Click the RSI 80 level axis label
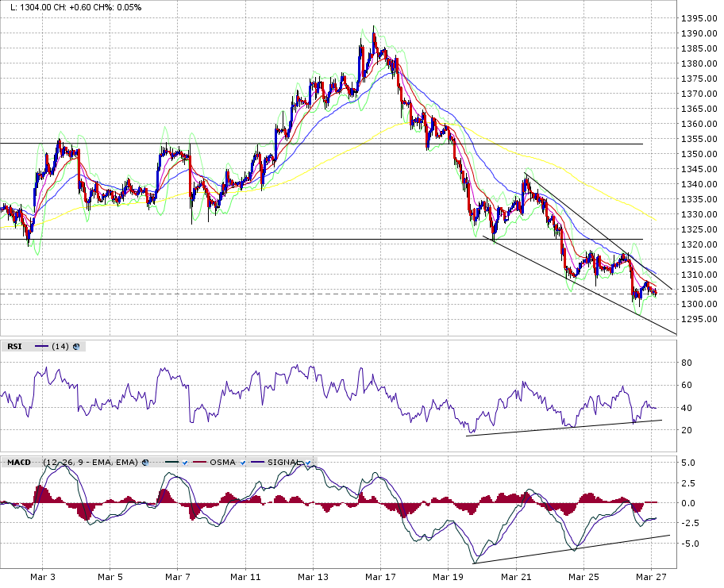Image resolution: width=724 pixels, height=588 pixels. click(x=687, y=363)
